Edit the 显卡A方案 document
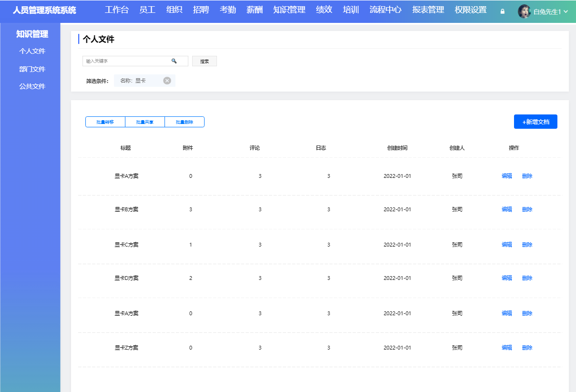This screenshot has height=392, width=576. (506, 175)
